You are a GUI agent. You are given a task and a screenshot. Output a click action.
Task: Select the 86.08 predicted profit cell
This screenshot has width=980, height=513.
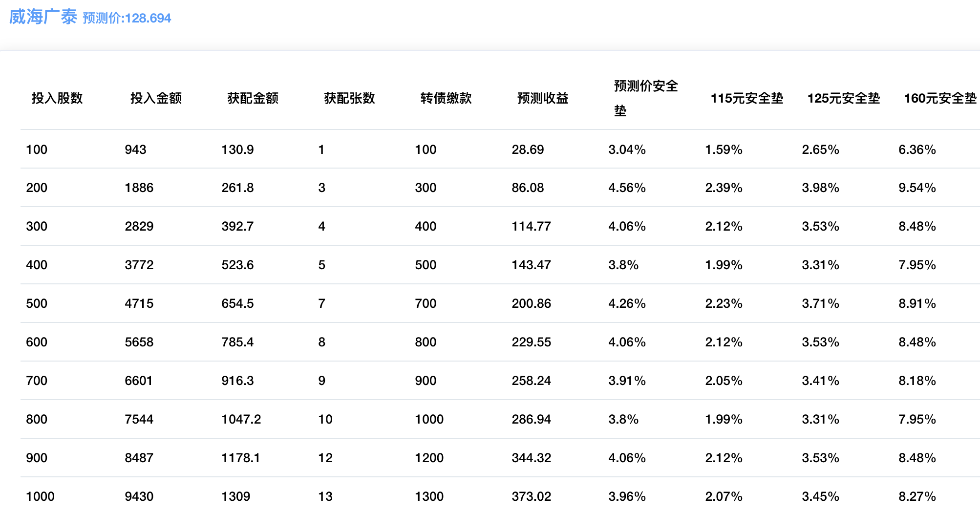tap(528, 188)
